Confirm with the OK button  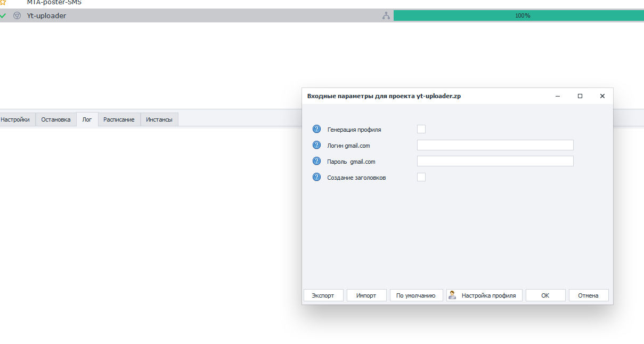pos(545,295)
